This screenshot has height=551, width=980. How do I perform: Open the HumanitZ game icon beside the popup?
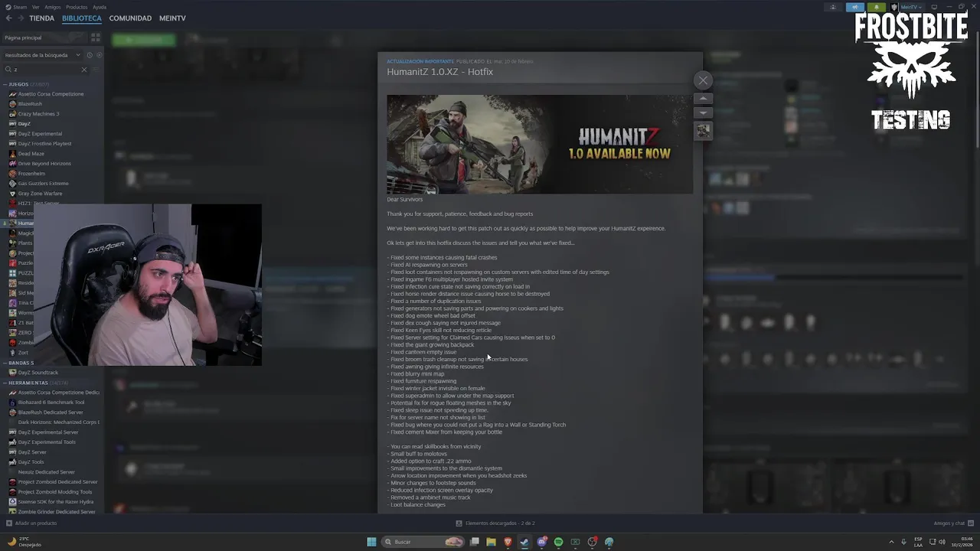click(703, 131)
